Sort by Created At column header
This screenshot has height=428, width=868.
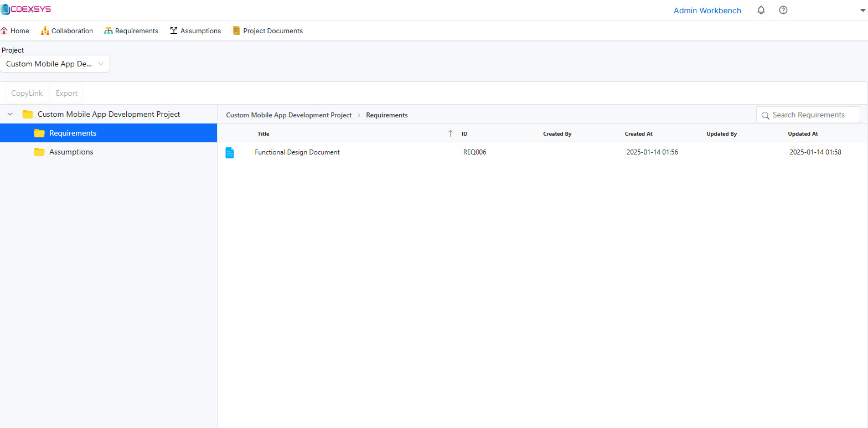(639, 134)
